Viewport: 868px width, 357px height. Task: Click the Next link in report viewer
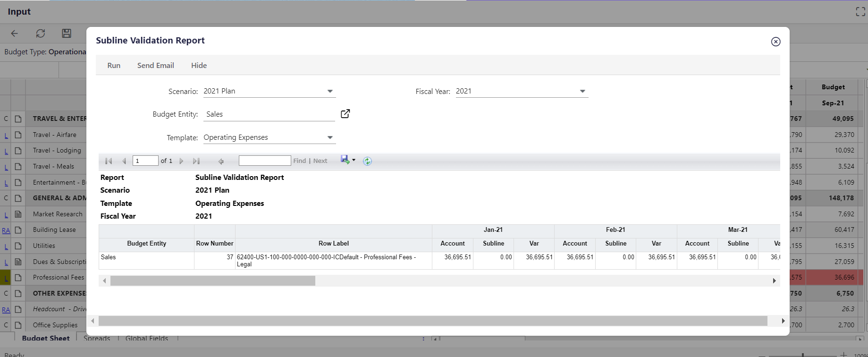click(x=320, y=161)
